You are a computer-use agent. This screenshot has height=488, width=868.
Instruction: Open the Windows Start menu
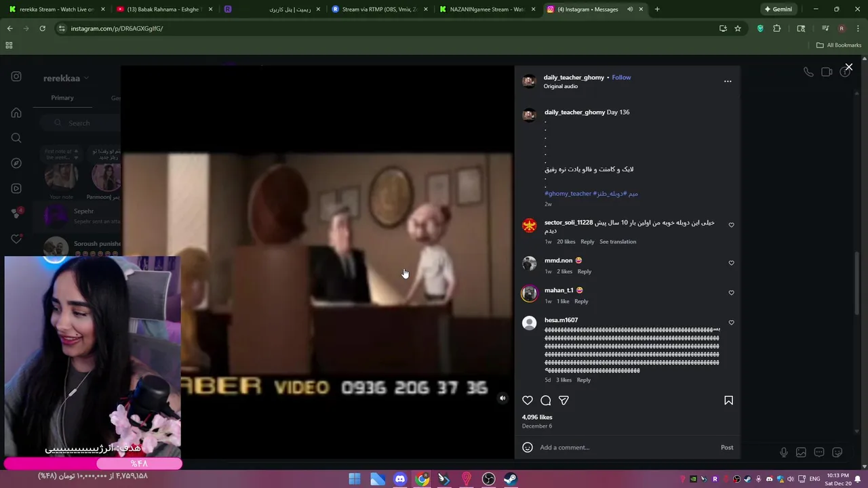pyautogui.click(x=355, y=479)
